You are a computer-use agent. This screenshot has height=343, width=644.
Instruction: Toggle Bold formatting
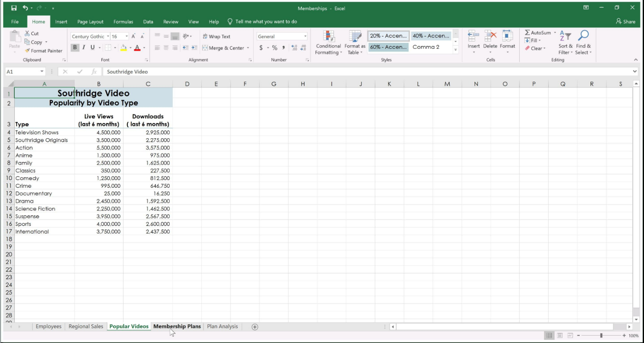75,47
